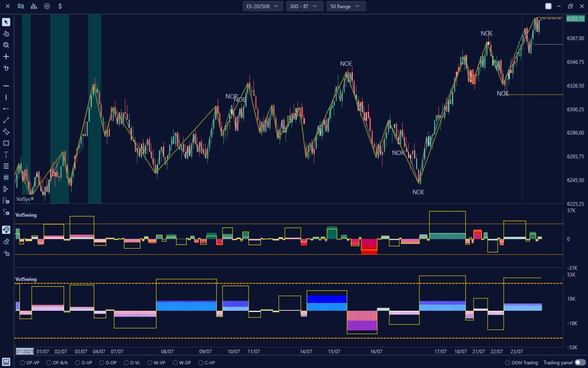Open the ES-202509 symbol dropdown
588x368 pixels.
[x=263, y=6]
